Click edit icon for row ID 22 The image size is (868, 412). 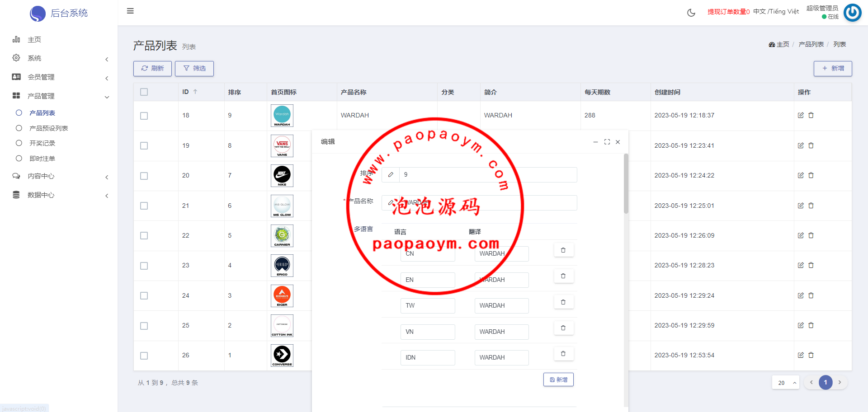[x=801, y=235]
